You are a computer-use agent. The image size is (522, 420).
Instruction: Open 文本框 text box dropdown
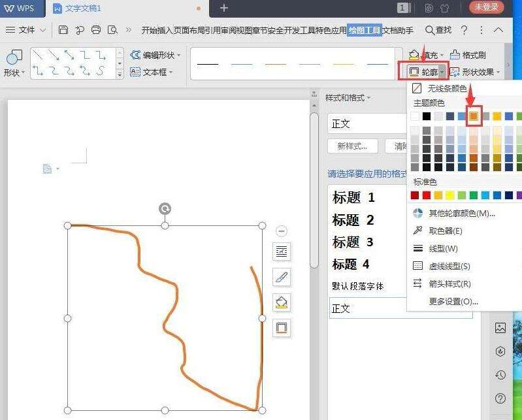[x=152, y=72]
